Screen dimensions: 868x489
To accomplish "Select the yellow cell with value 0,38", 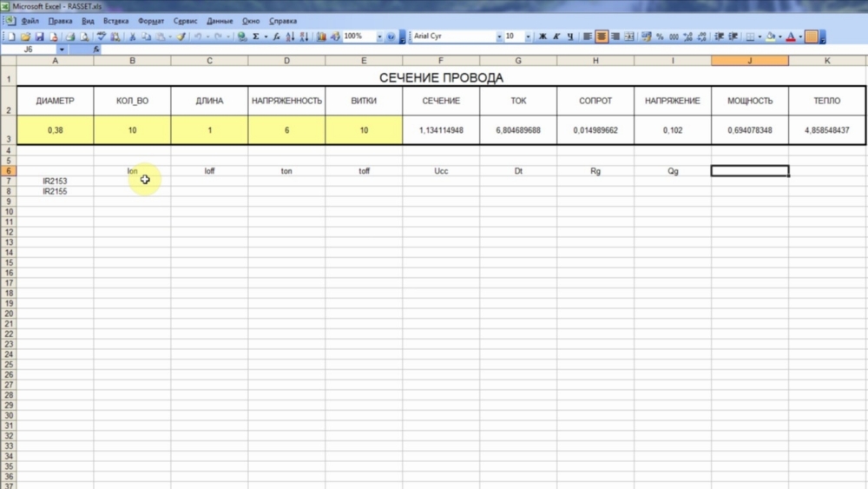I will pos(55,130).
